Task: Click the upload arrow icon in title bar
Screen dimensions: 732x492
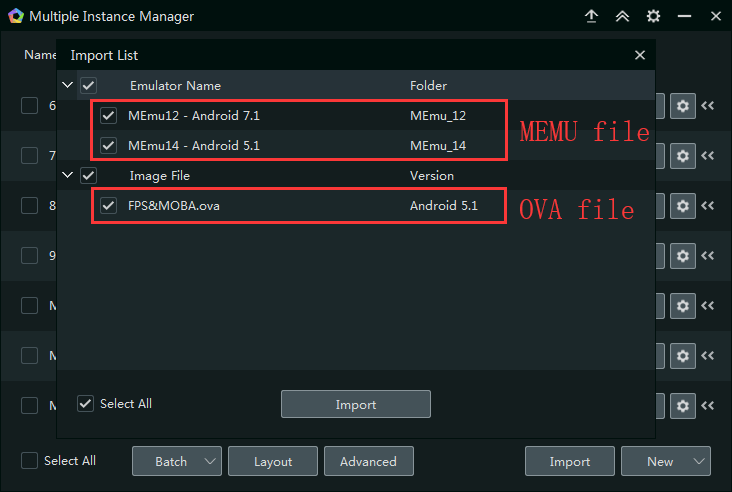Action: point(592,17)
